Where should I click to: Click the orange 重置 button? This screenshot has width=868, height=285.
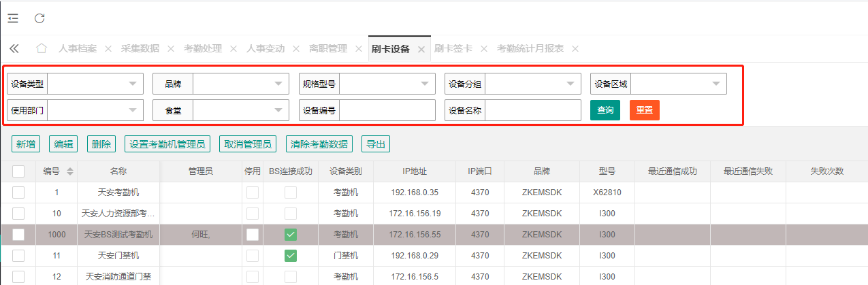(644, 110)
